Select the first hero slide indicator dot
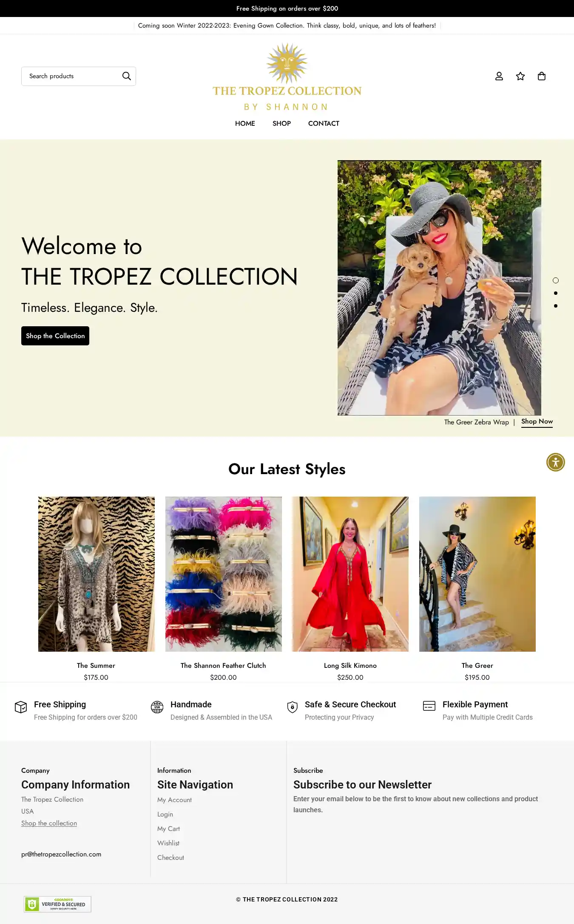Viewport: 574px width, 924px height. point(556,280)
